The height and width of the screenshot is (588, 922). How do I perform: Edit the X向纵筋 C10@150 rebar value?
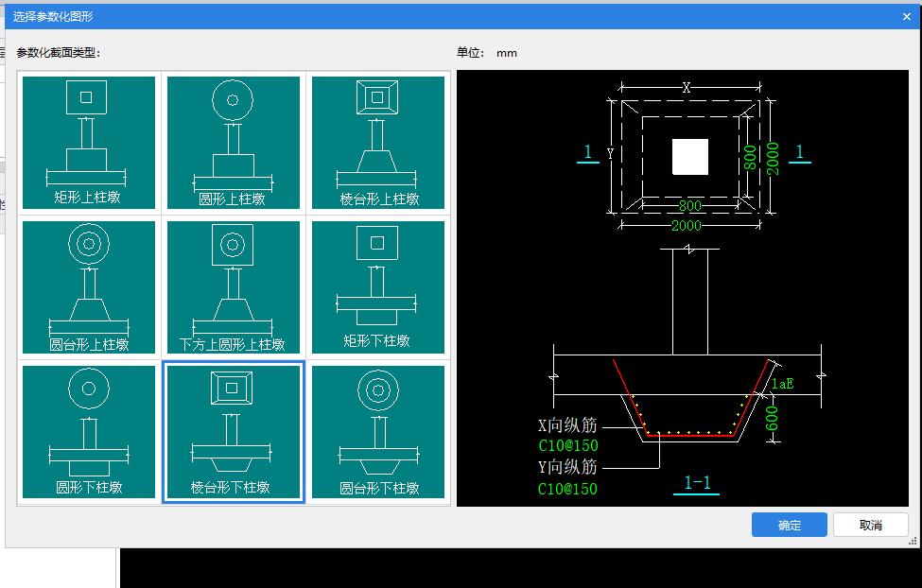coord(567,446)
